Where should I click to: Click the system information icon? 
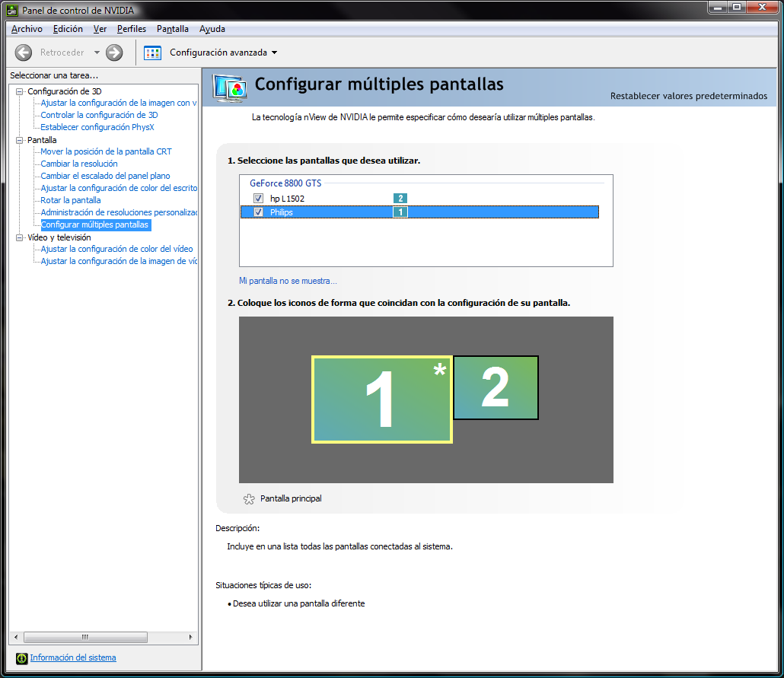(x=21, y=658)
